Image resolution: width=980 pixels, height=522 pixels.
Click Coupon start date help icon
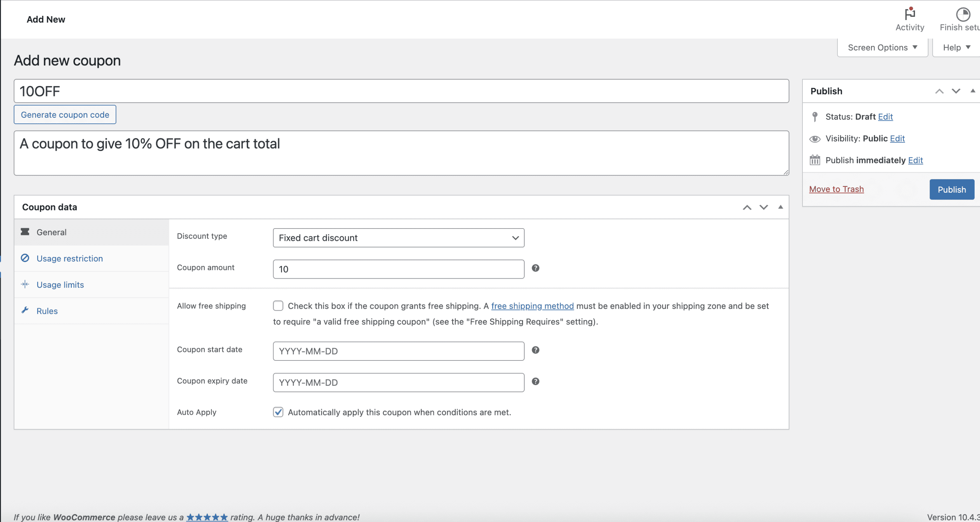[x=535, y=350]
